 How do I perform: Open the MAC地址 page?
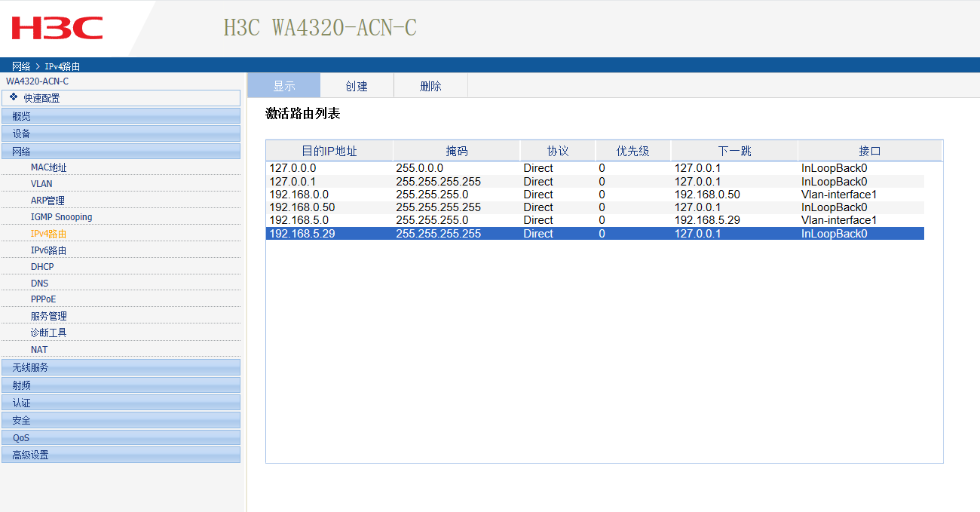tap(48, 167)
